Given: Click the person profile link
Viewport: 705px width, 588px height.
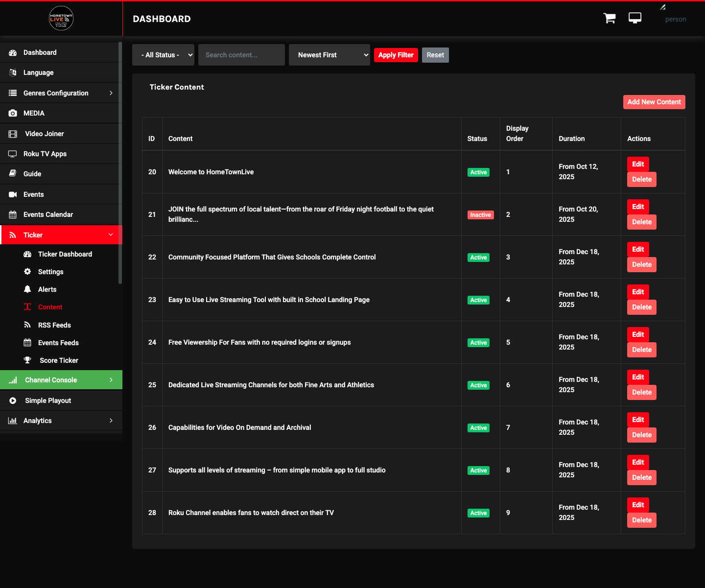Looking at the screenshot, I should click(x=676, y=19).
